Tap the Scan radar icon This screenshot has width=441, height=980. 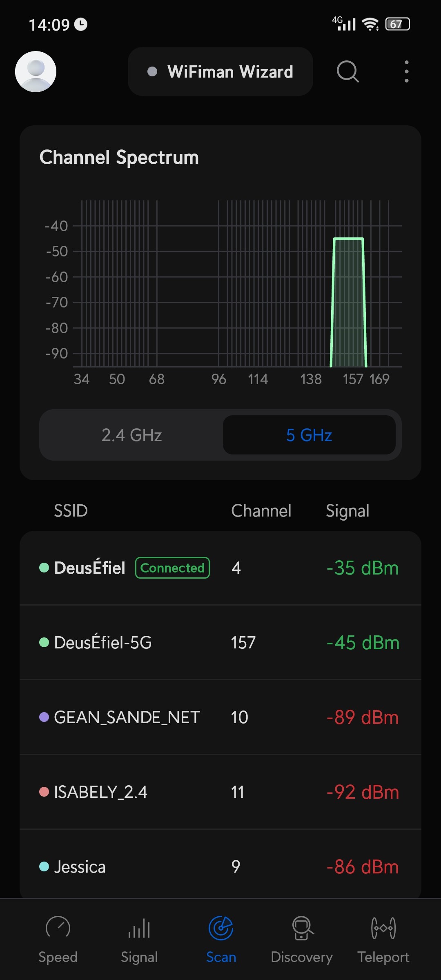(221, 928)
